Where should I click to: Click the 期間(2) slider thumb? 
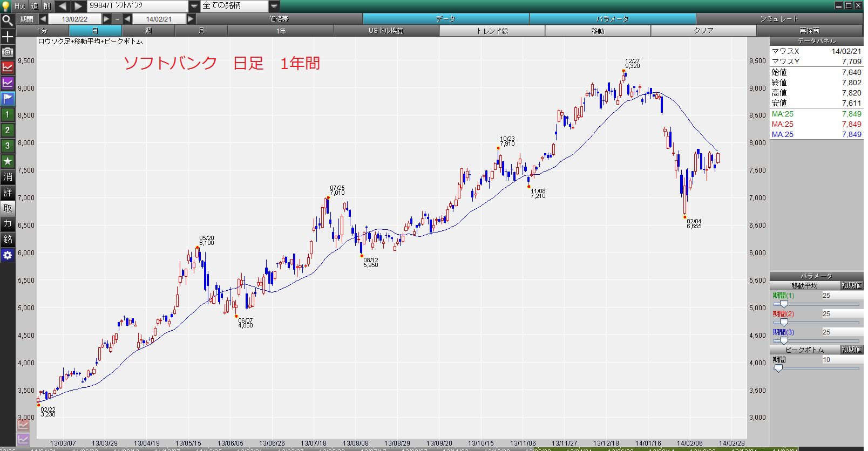(784, 323)
